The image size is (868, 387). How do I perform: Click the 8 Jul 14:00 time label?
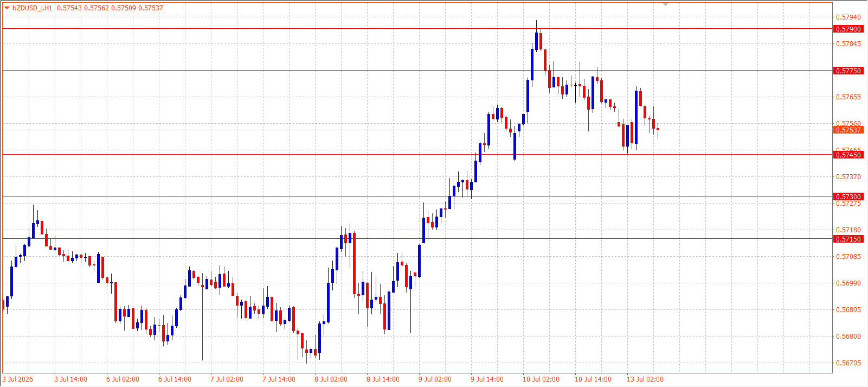coord(383,379)
